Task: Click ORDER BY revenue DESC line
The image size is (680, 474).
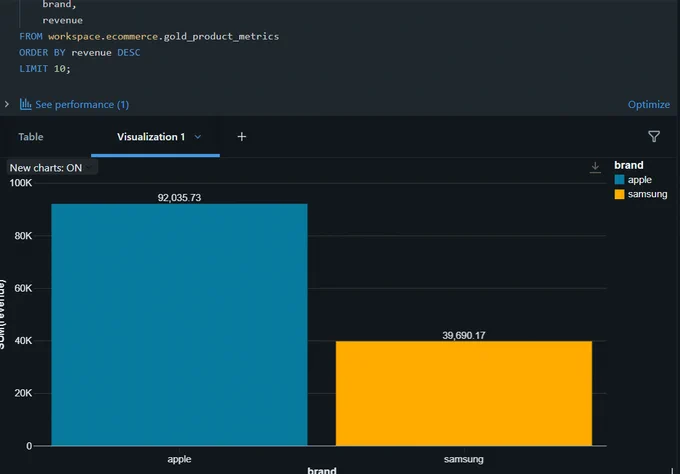Action: coord(80,52)
